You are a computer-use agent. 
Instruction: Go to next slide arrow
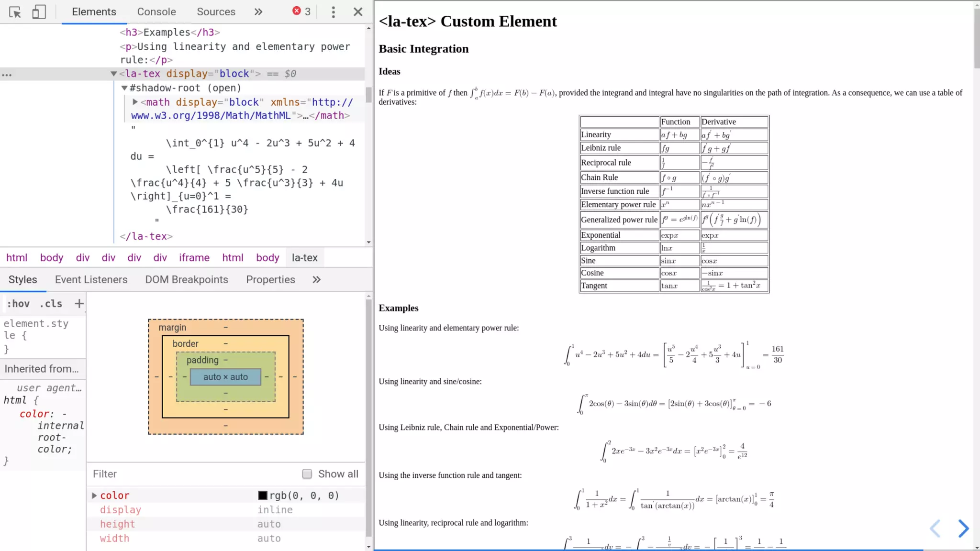point(963,529)
